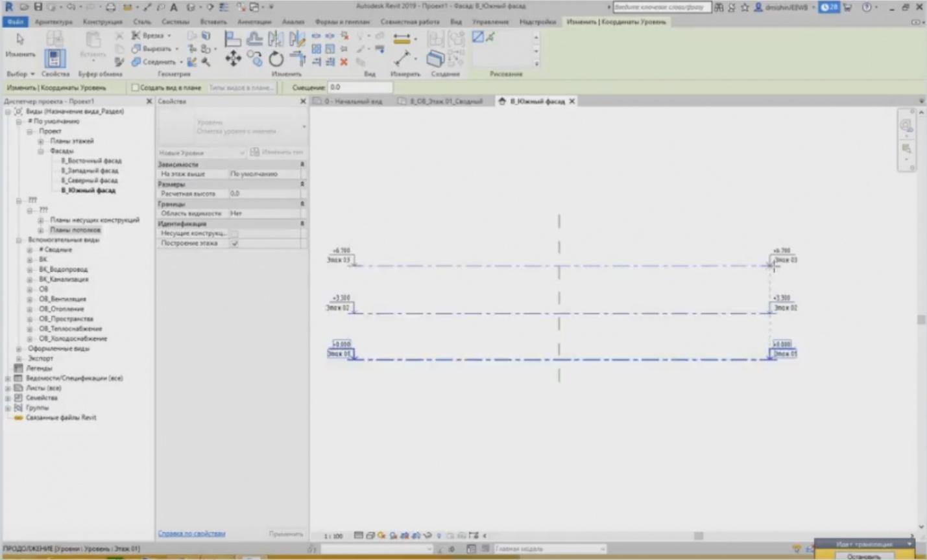Image resolution: width=927 pixels, height=560 pixels.
Task: Click the Save icon in quick access toolbar
Action: coord(38,7)
